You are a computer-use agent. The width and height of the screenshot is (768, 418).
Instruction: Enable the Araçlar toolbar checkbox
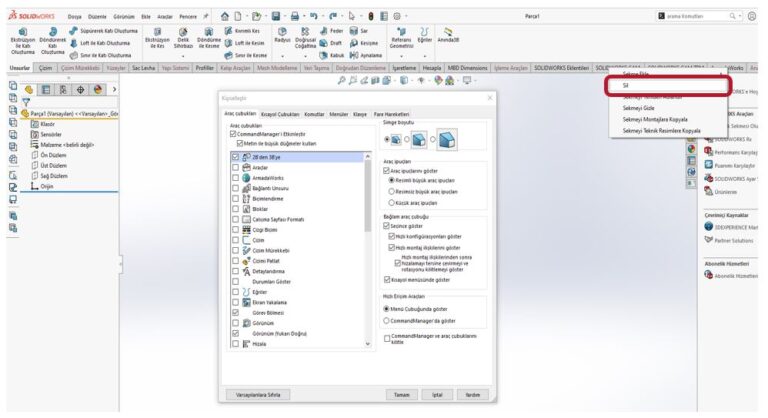pos(235,168)
